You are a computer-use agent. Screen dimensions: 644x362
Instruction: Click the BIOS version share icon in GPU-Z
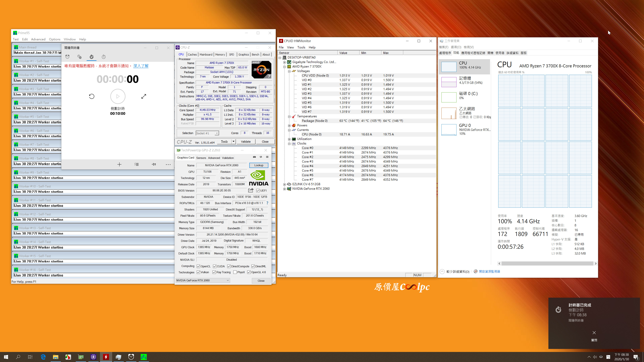pos(251,190)
